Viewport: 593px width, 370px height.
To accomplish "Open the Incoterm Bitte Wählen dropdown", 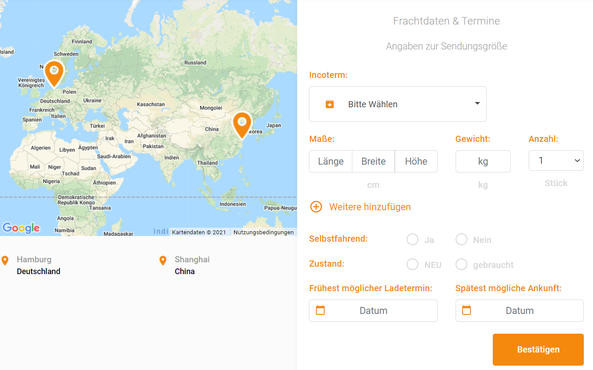I will point(398,104).
